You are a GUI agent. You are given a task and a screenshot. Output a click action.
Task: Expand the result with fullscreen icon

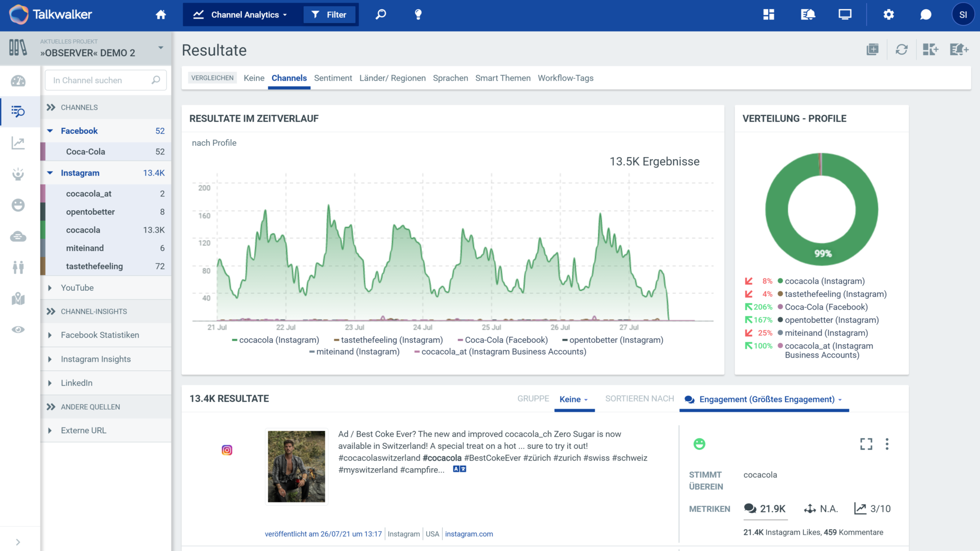coord(866,444)
